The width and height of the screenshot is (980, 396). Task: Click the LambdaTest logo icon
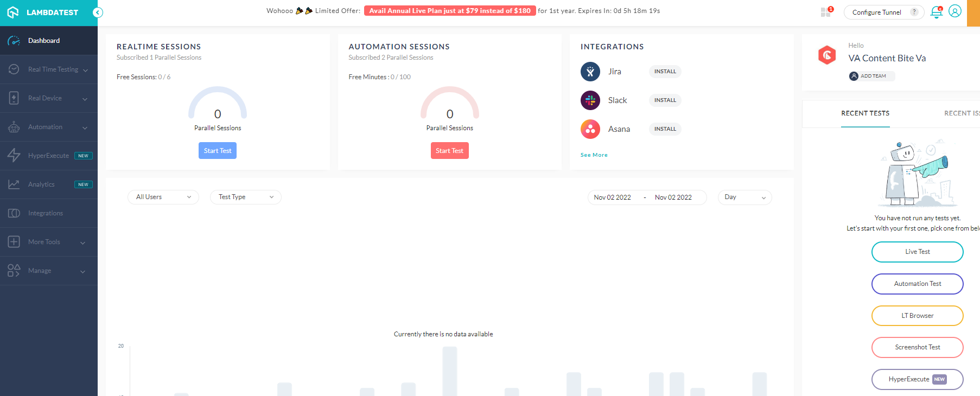coord(13,12)
